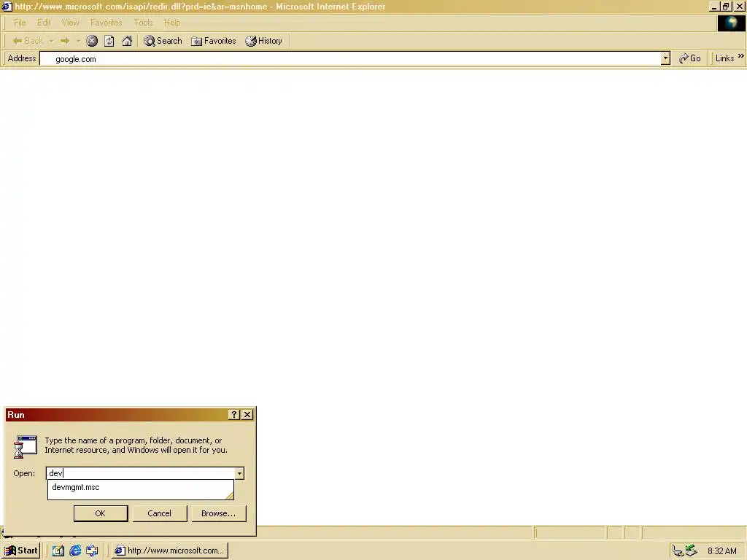Open the Tools menu
Viewport: 747px width, 560px height.
coord(143,23)
